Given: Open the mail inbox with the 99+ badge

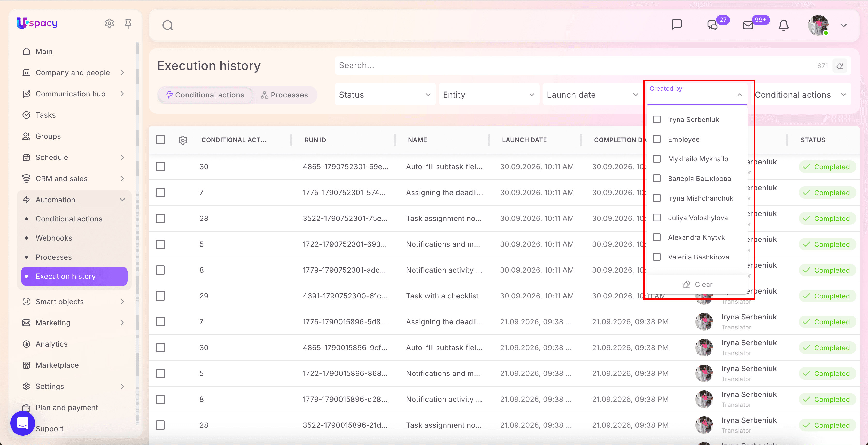Looking at the screenshot, I should [748, 25].
